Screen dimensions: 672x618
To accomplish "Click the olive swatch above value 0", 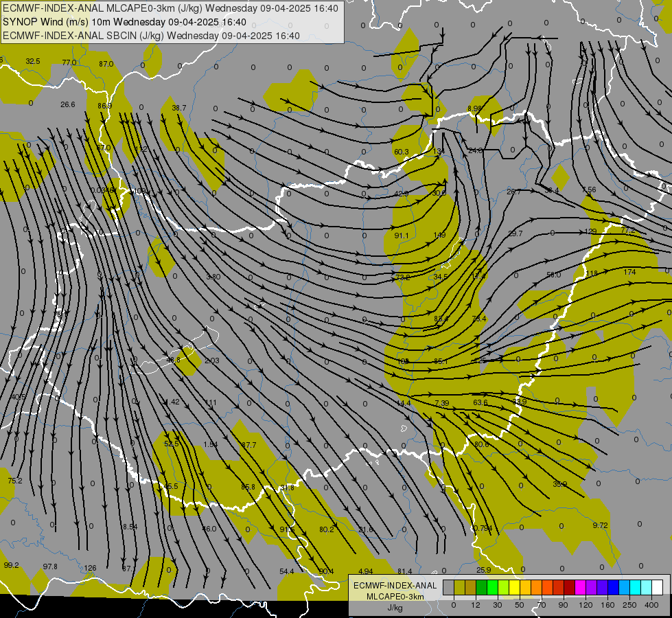I will pyautogui.click(x=459, y=588).
